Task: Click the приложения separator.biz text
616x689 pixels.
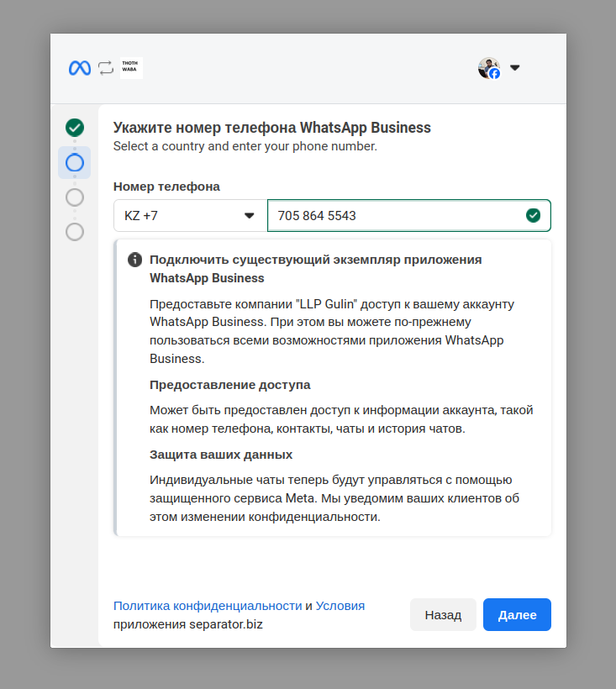Action: tap(188, 624)
